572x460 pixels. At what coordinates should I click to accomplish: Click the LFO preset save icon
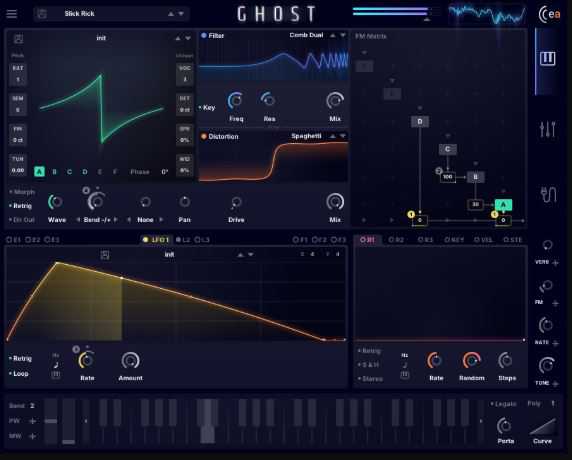105,255
